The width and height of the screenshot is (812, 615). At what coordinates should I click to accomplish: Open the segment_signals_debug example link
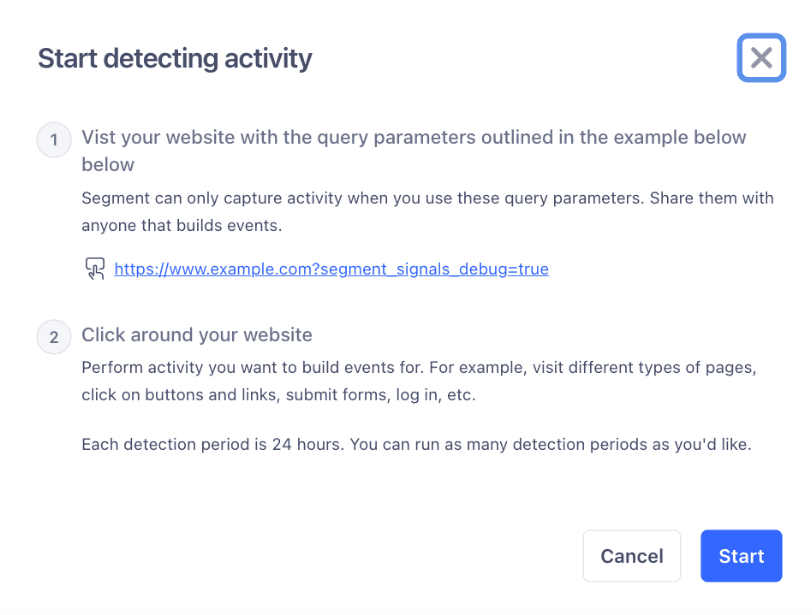coord(333,268)
